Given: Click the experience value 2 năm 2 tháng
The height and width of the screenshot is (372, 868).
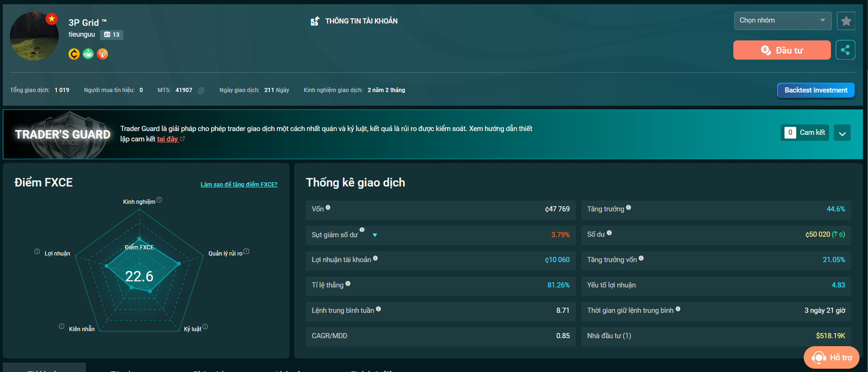Looking at the screenshot, I should (386, 90).
